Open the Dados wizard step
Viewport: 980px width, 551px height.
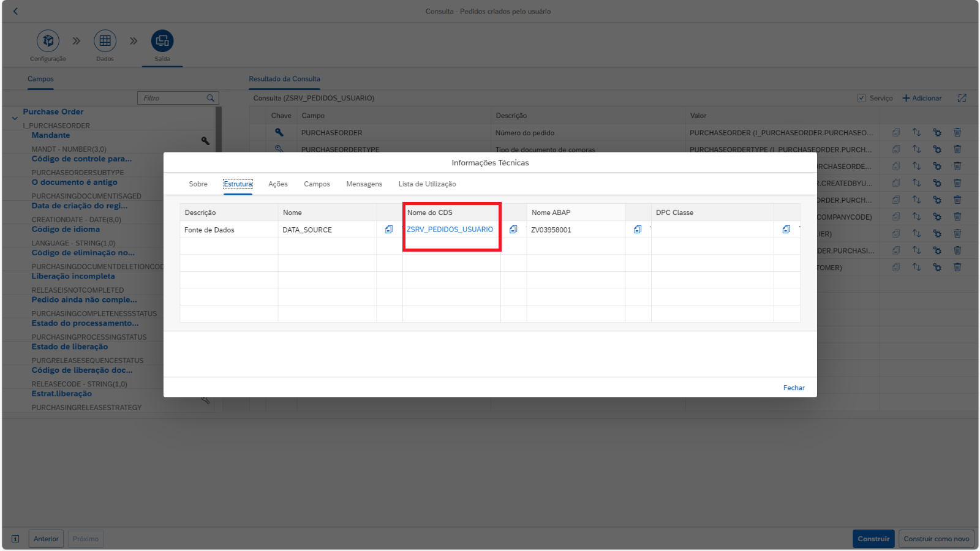click(105, 41)
